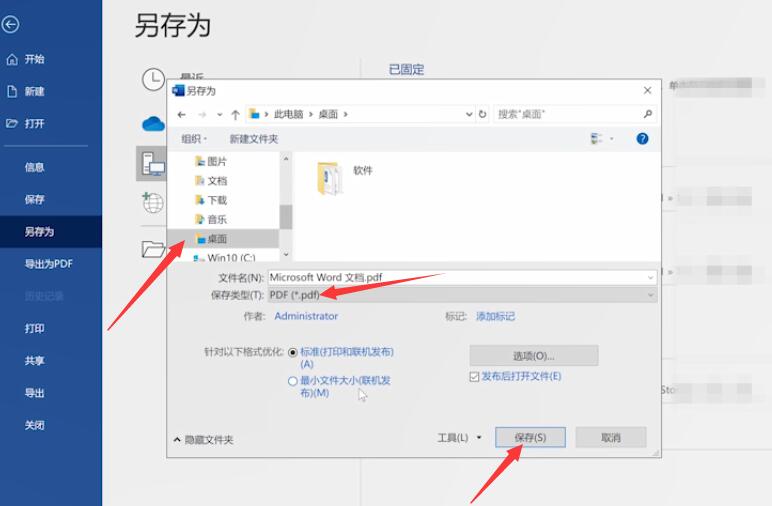This screenshot has height=506, width=772.
Task: Open the 共享 page
Action: pyautogui.click(x=34, y=361)
